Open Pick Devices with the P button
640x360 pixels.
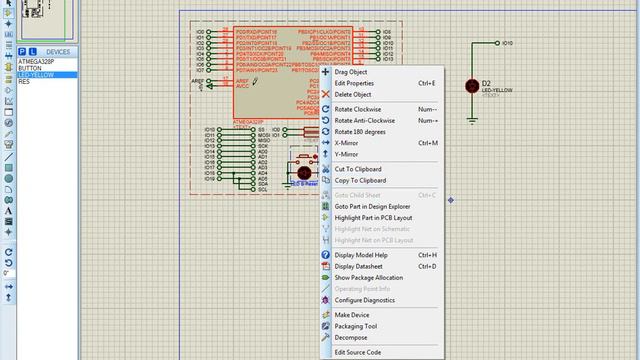[22, 52]
